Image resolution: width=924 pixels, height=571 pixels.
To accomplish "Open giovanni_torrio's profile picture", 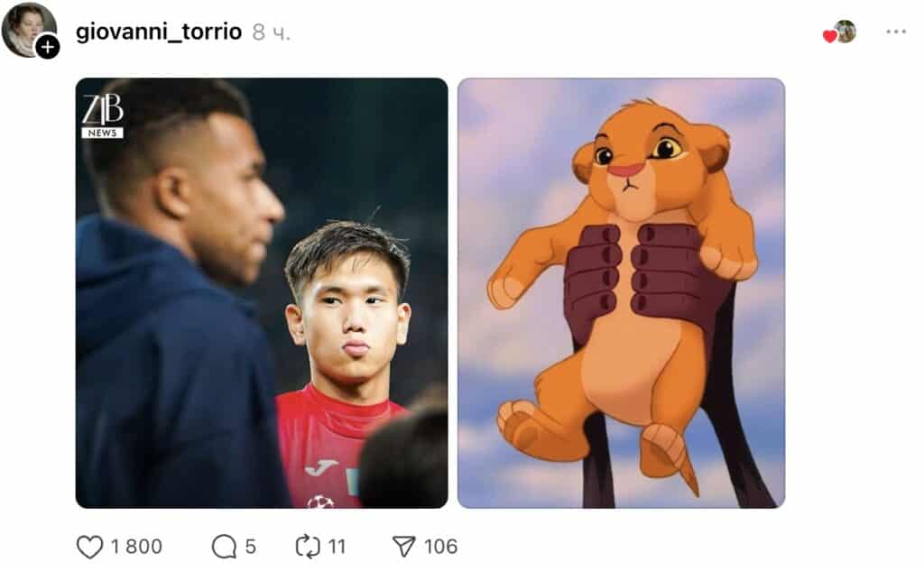I will tap(27, 28).
